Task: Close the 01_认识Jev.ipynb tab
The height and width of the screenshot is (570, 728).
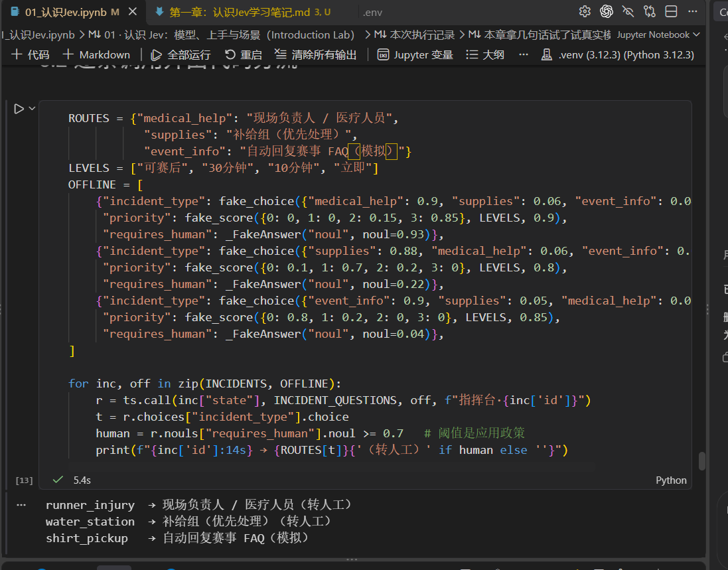Action: [x=133, y=11]
